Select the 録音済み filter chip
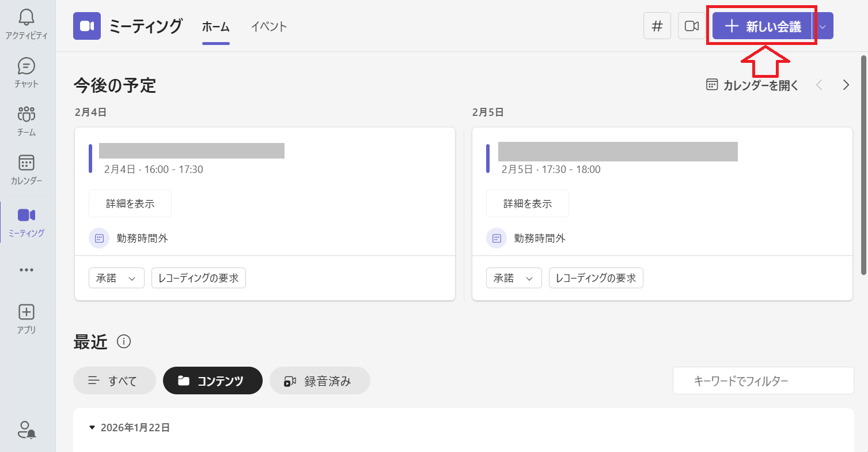The height and width of the screenshot is (452, 868). pos(320,381)
